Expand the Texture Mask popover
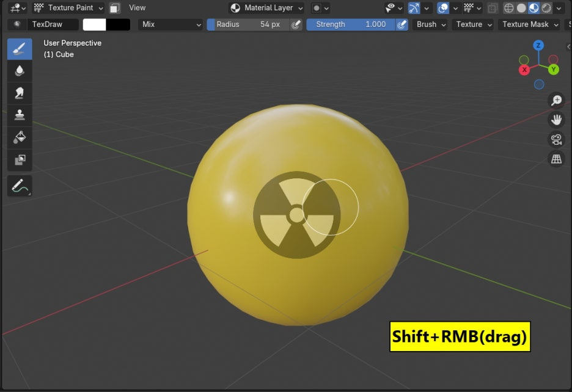This screenshot has width=572, height=392. pyautogui.click(x=529, y=24)
